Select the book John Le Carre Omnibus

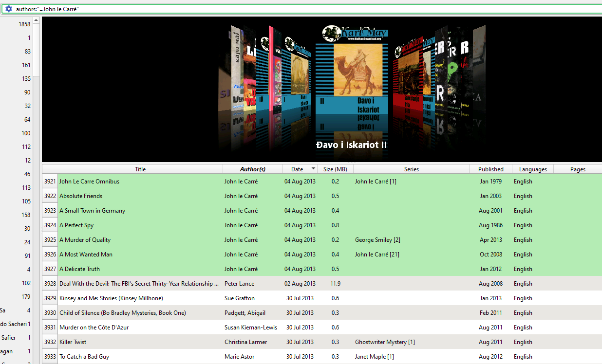[89, 182]
